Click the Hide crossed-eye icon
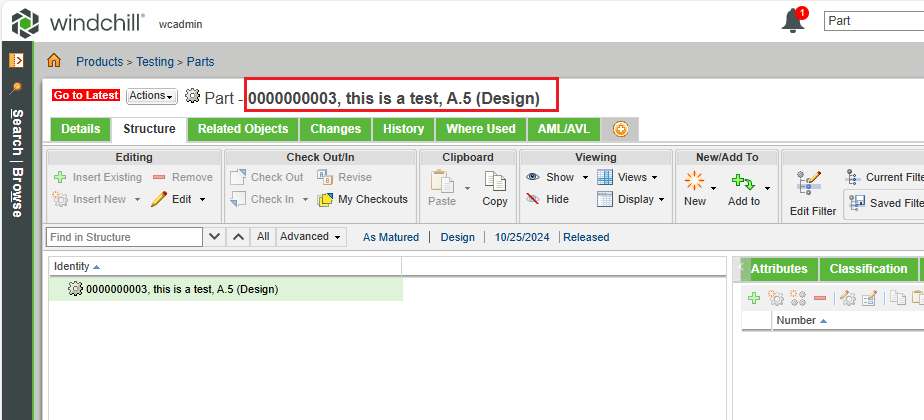Image resolution: width=924 pixels, height=420 pixels. (533, 199)
